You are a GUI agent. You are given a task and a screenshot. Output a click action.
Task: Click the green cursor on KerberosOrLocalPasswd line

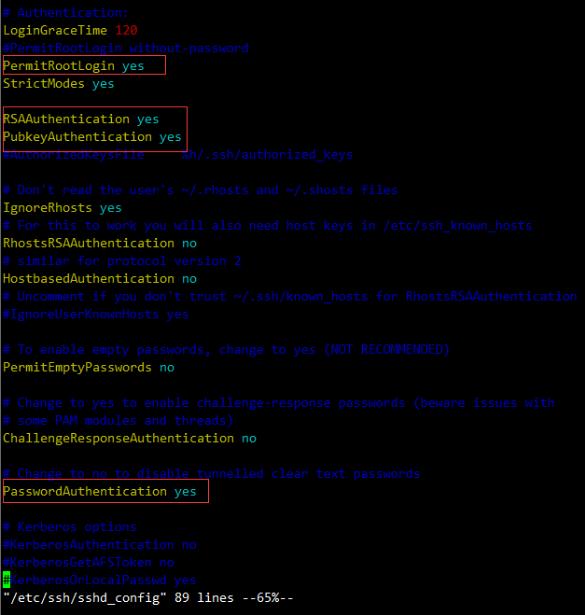[x=6, y=580]
